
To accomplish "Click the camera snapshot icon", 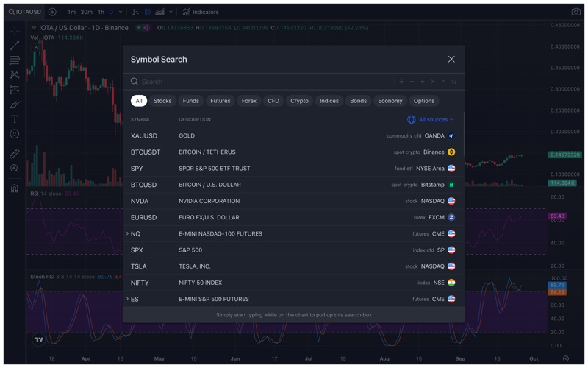I will [x=576, y=12].
